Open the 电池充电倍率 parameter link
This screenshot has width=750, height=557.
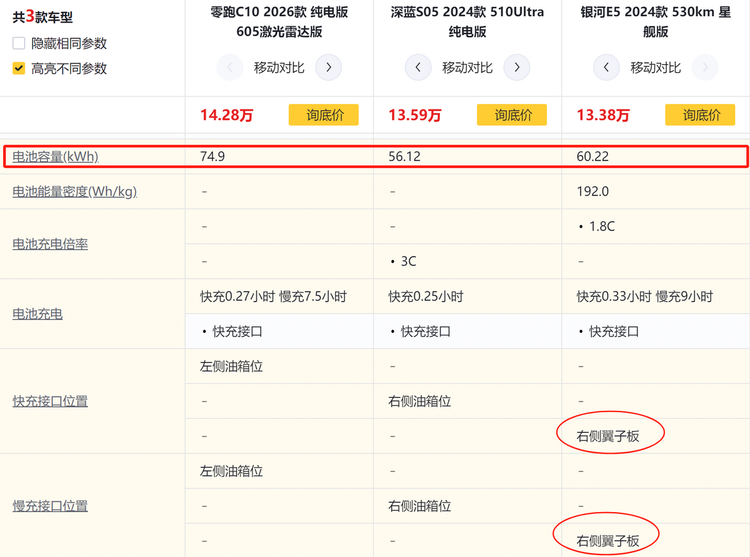coord(50,244)
